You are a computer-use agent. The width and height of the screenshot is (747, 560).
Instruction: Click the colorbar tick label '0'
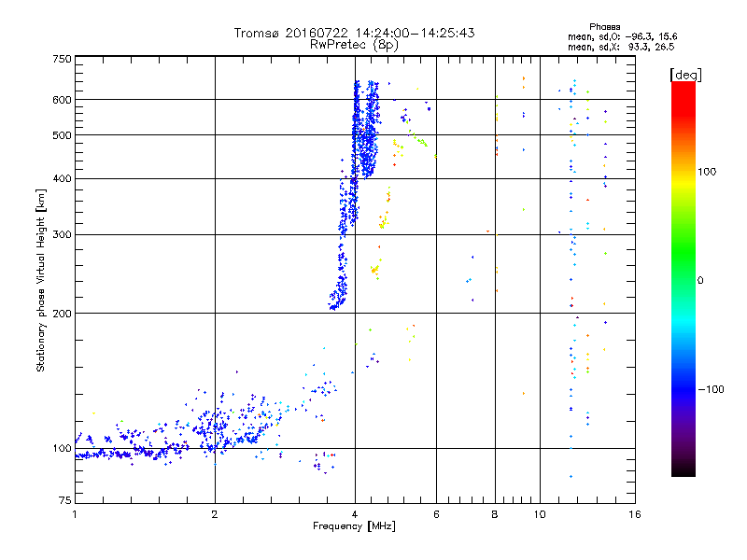tap(700, 281)
